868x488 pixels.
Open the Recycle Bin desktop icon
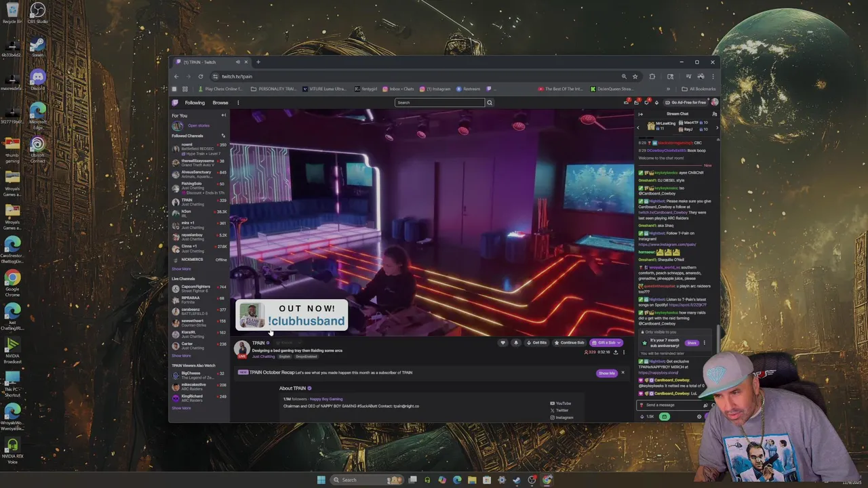(12, 13)
